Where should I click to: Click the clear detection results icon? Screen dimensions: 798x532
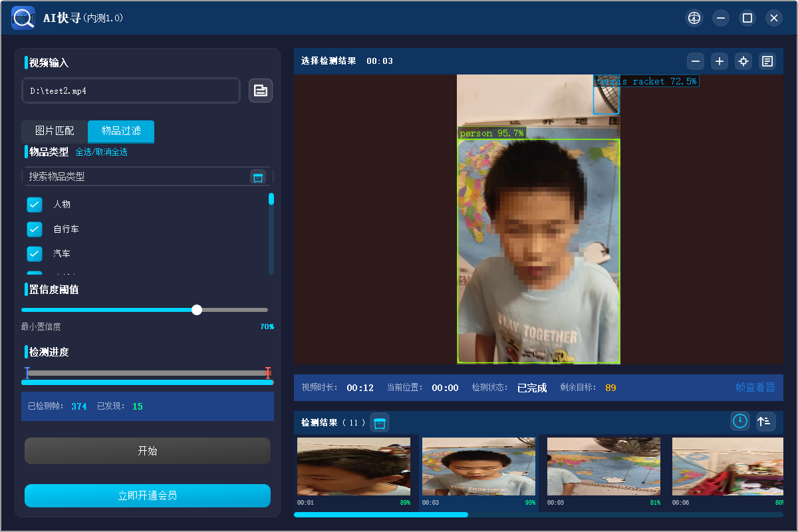pos(380,423)
